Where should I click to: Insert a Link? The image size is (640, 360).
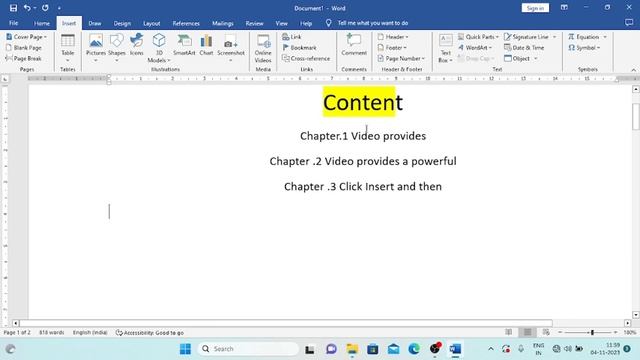(x=292, y=37)
